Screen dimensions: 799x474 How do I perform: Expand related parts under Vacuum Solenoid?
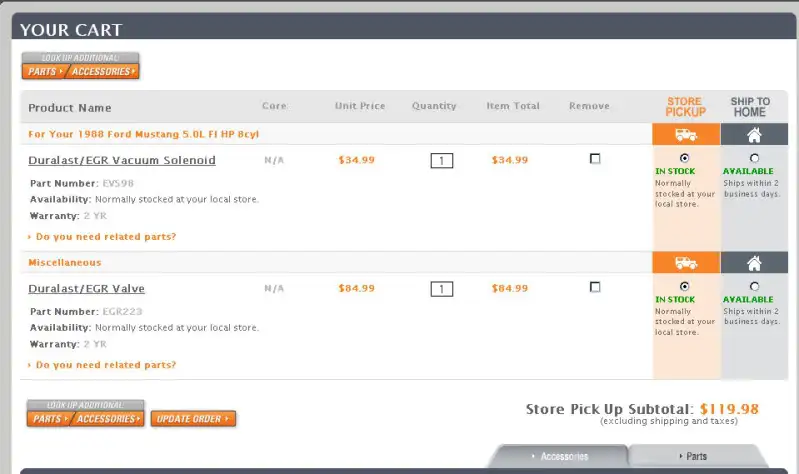point(105,236)
